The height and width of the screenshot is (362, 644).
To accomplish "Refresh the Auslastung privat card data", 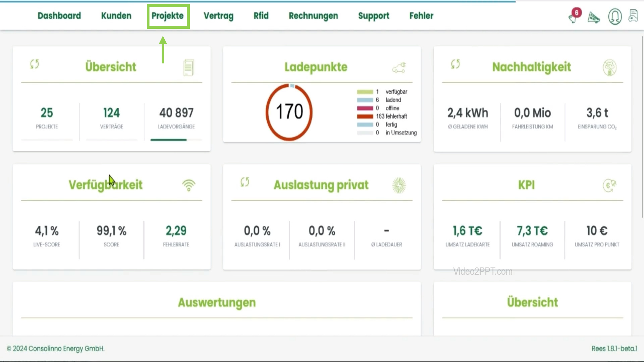I will pos(244,183).
